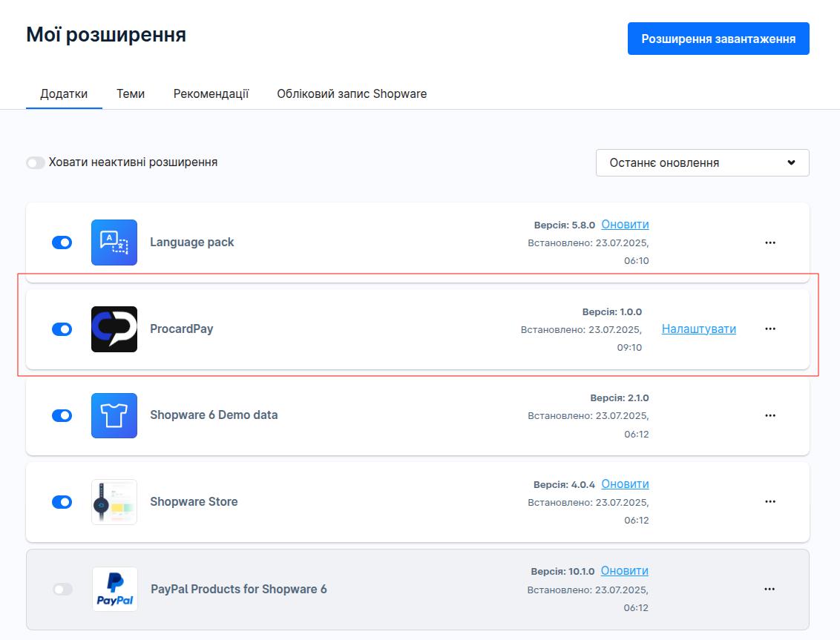Click the PayPal logo icon
Image resolution: width=840 pixels, height=640 pixels.
pyautogui.click(x=114, y=589)
